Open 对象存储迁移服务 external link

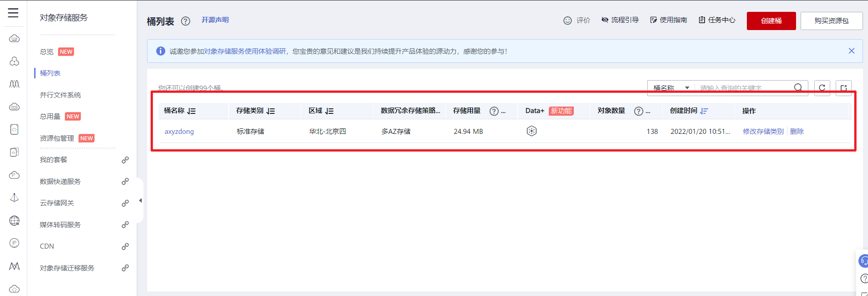[67, 268]
